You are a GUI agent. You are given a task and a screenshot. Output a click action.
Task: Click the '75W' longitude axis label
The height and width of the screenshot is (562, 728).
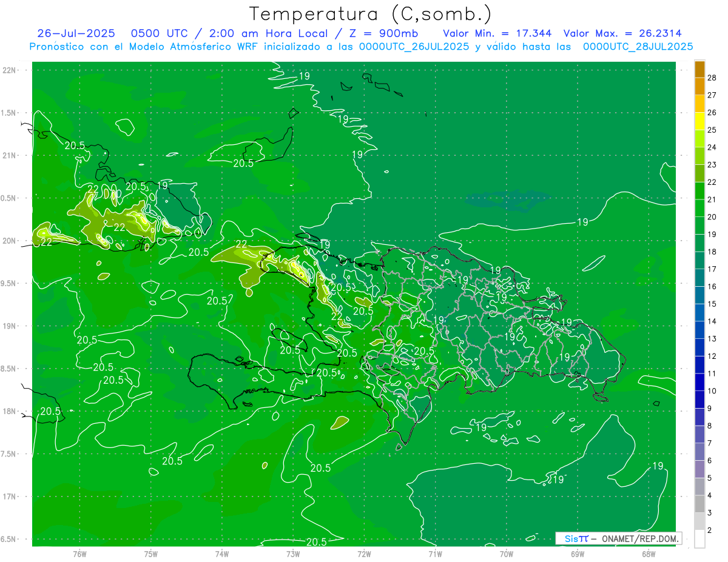click(x=151, y=554)
